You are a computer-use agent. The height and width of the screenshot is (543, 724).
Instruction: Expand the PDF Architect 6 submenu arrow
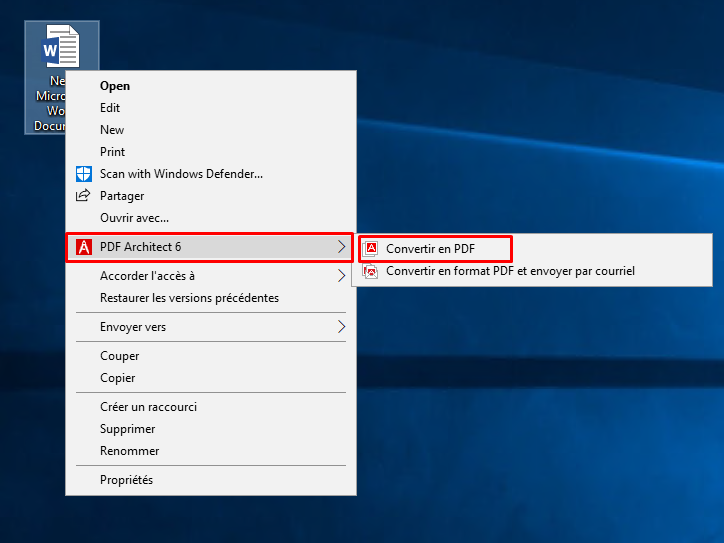pos(341,247)
